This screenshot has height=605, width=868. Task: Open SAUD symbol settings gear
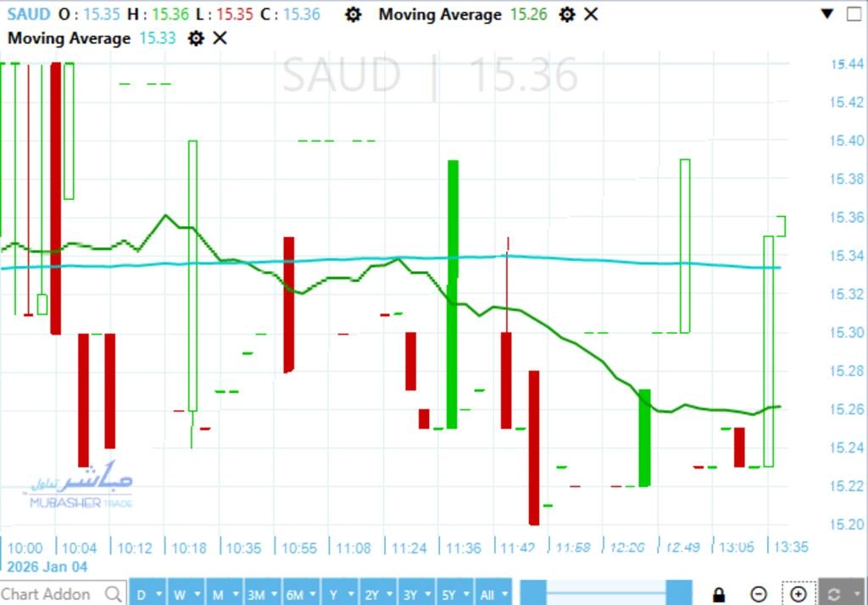click(353, 15)
